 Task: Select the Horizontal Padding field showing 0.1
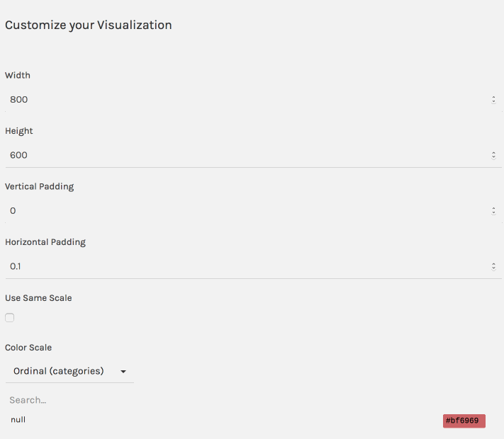click(x=253, y=266)
